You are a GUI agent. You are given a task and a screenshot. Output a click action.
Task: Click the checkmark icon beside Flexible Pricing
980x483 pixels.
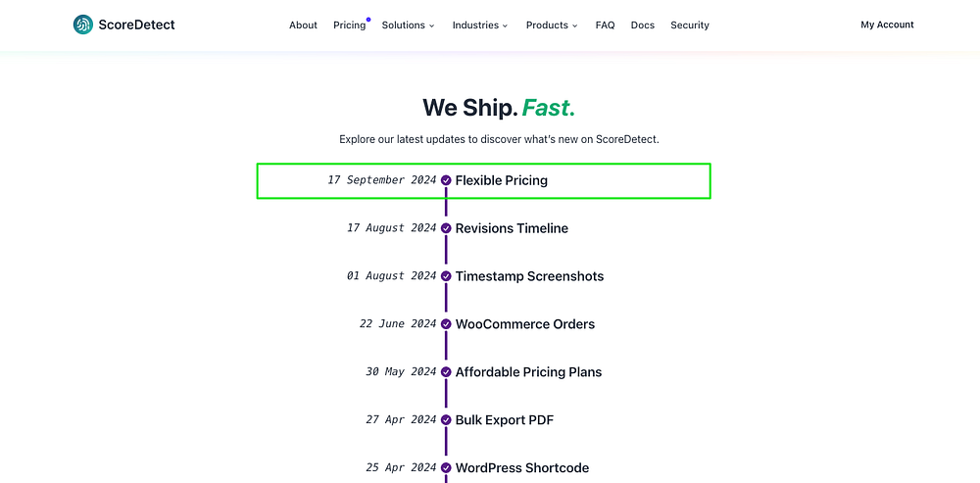tap(446, 180)
